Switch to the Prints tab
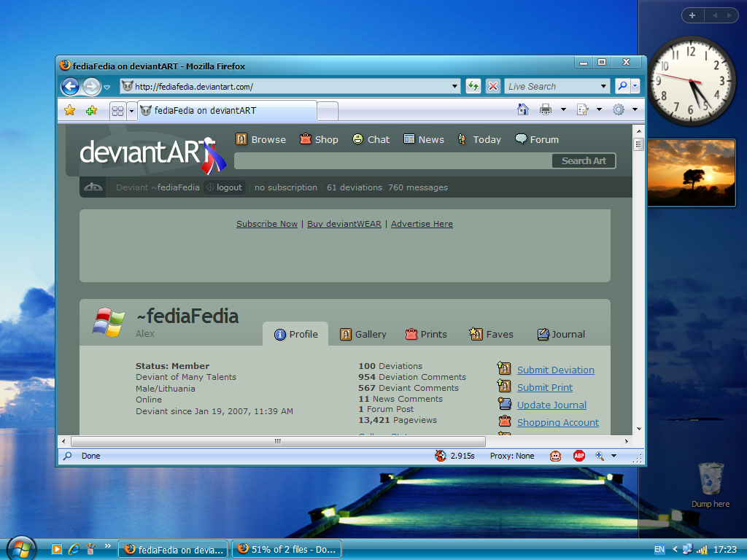Screen dimensions: 747x560 [x=426, y=334]
